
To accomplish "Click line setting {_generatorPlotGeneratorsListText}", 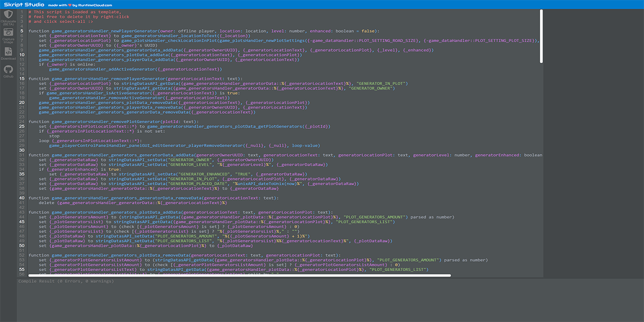I will (x=233, y=270).
